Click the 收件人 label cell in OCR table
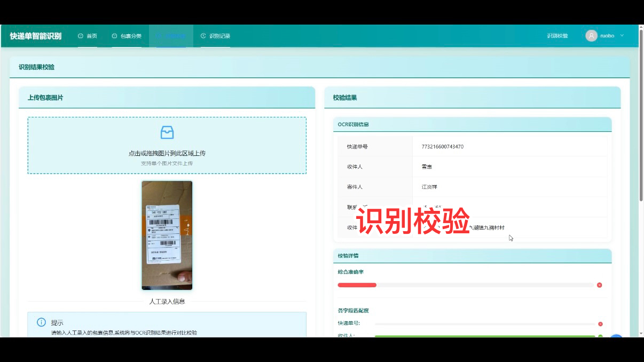The width and height of the screenshot is (644, 362). click(375, 167)
